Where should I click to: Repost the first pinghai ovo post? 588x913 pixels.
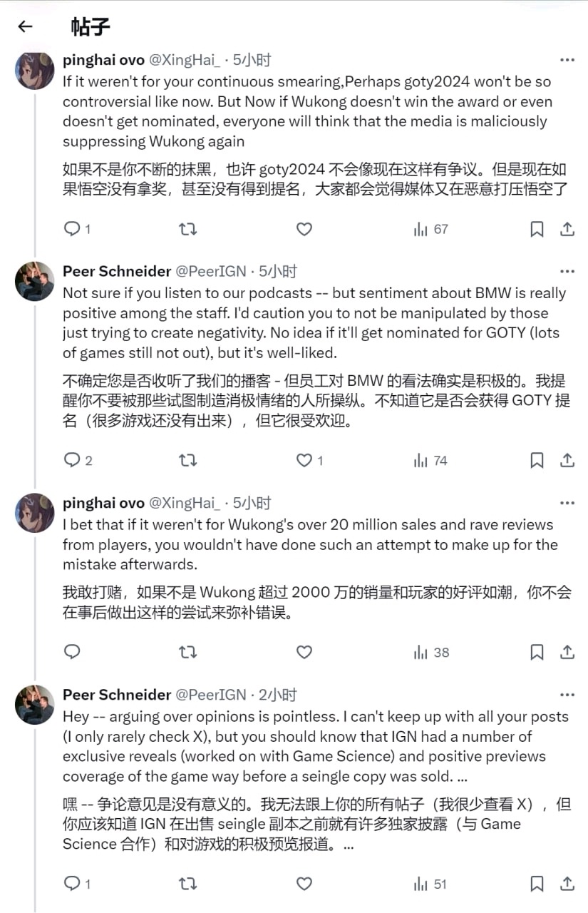pyautogui.click(x=187, y=229)
